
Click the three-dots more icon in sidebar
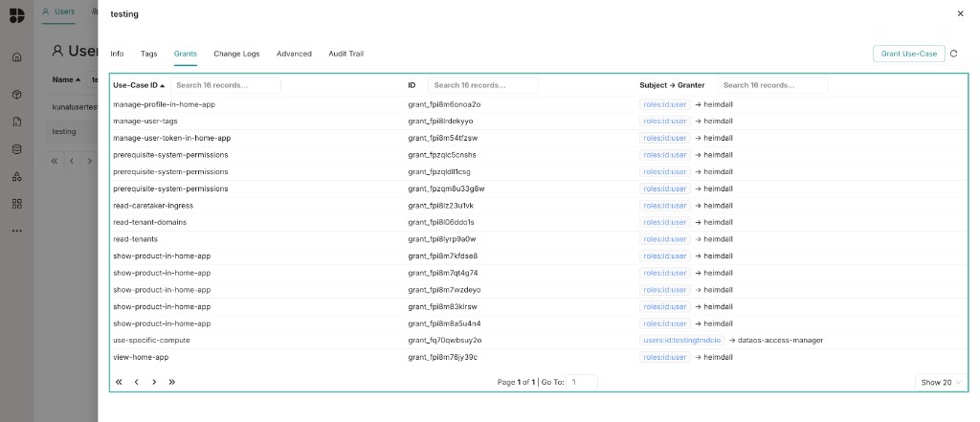(x=17, y=231)
